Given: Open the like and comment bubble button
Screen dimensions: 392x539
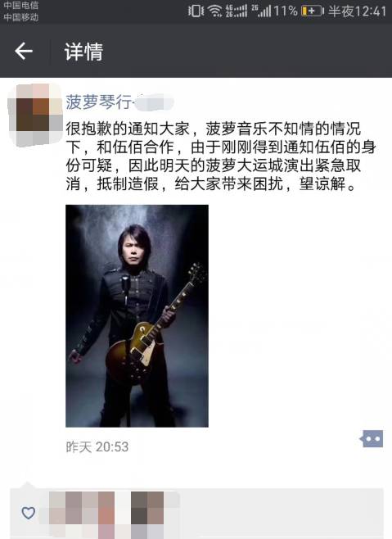Looking at the screenshot, I should pyautogui.click(x=372, y=438).
